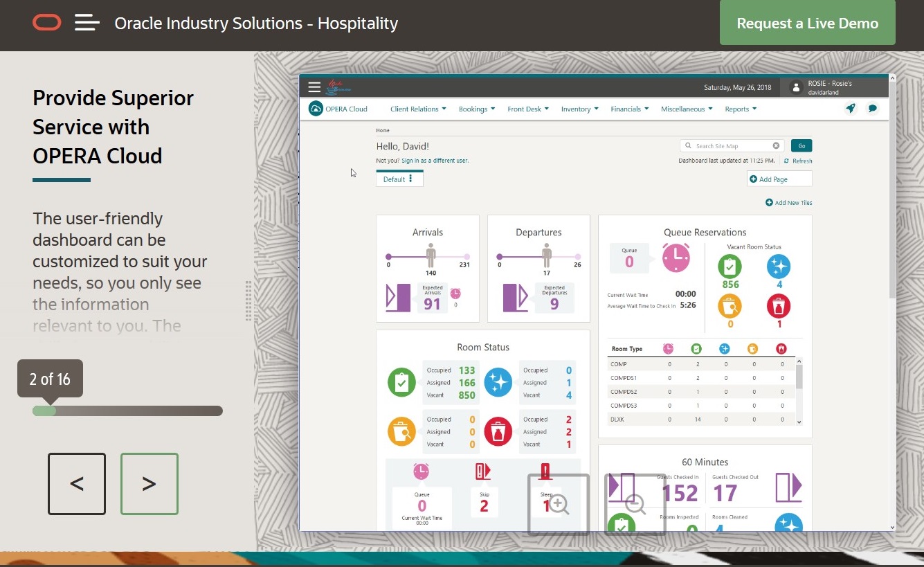This screenshot has height=567, width=924.
Task: Click Expected Arrivals 91 value
Action: (432, 304)
